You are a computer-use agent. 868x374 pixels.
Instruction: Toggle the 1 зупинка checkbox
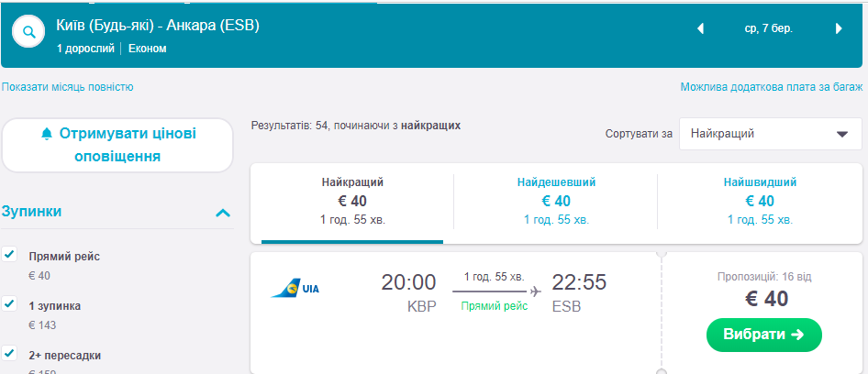coord(10,303)
